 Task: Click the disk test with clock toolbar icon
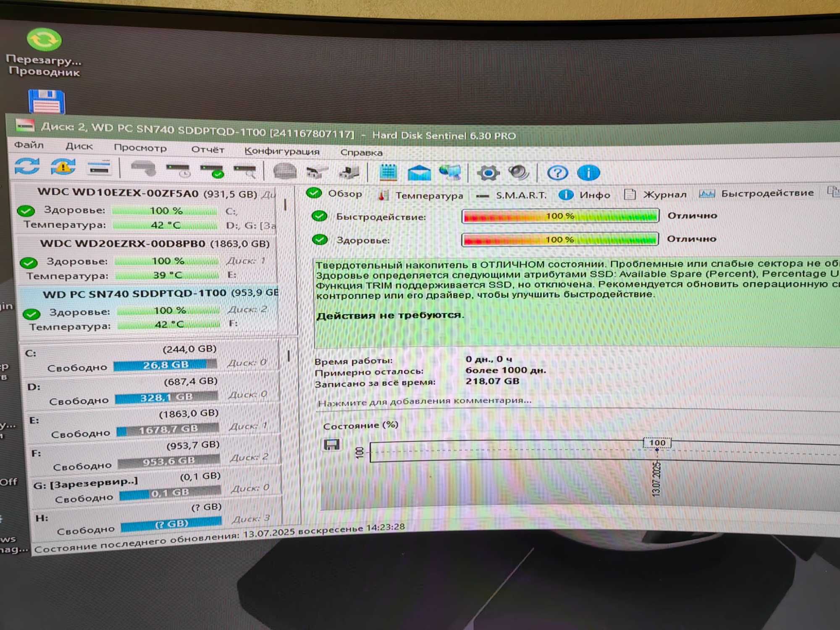pos(178,170)
